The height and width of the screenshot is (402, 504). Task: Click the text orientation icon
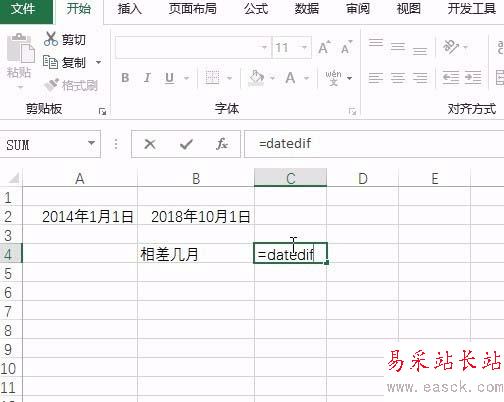coord(451,47)
